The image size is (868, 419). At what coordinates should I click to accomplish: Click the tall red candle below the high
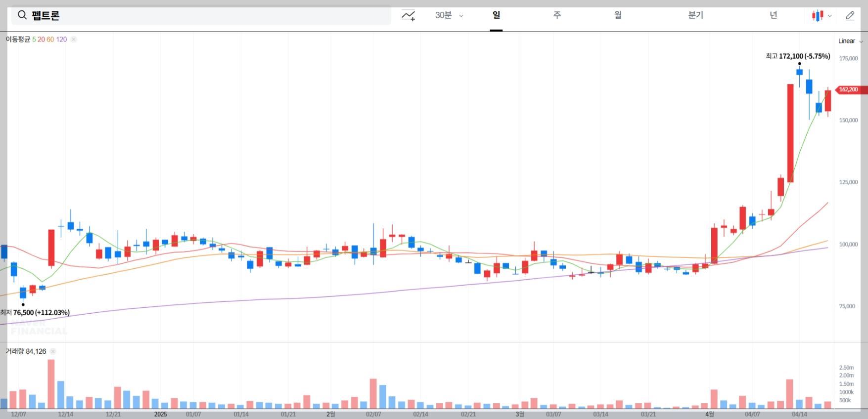(790, 133)
